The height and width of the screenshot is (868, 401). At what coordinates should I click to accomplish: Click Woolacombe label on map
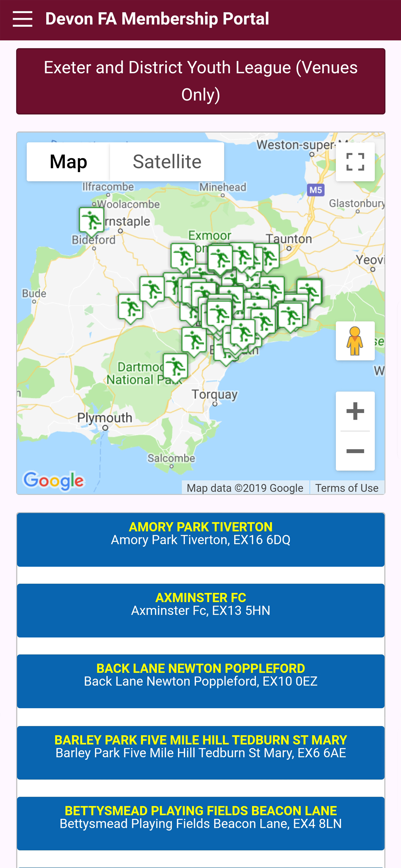[129, 204]
